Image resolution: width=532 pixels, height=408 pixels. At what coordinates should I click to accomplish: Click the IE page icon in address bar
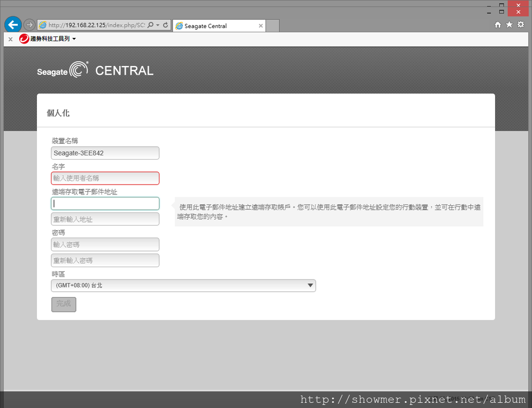click(x=43, y=25)
